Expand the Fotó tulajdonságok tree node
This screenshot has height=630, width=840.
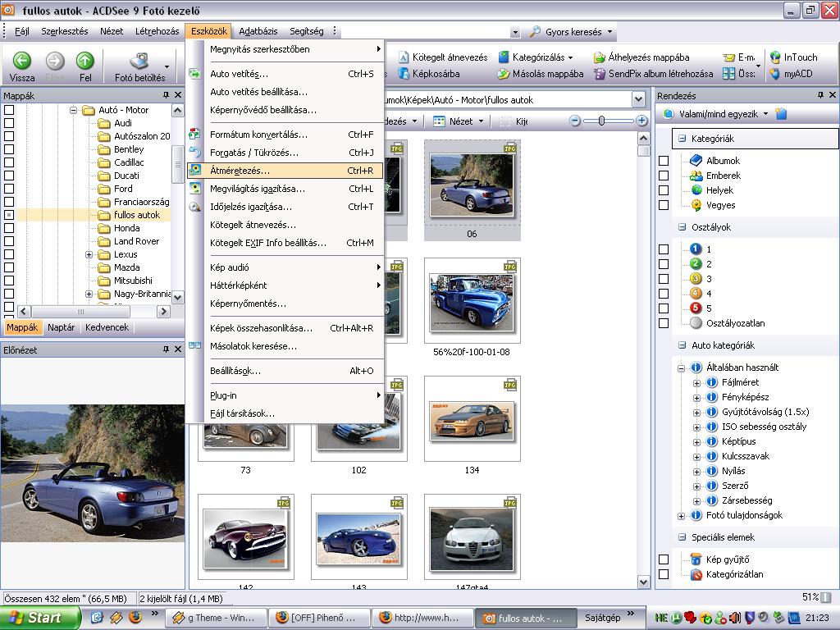pyautogui.click(x=681, y=516)
